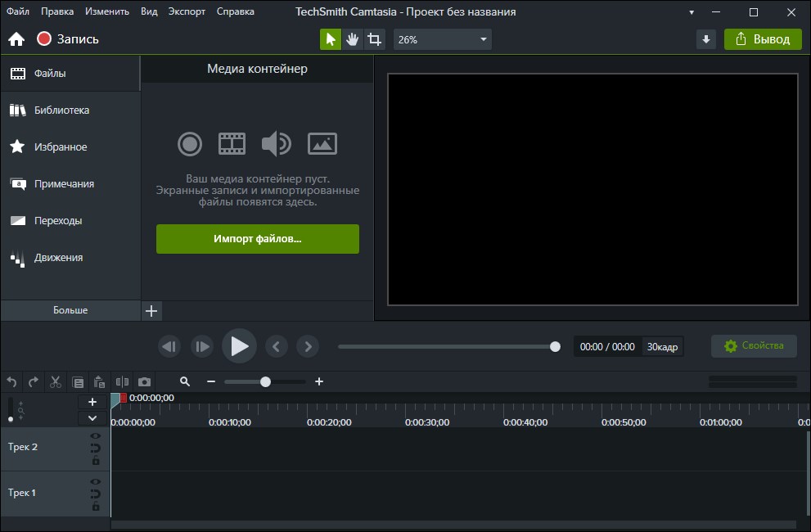Toggle visibility of Трек 2
The height and width of the screenshot is (532, 811).
pos(97,436)
